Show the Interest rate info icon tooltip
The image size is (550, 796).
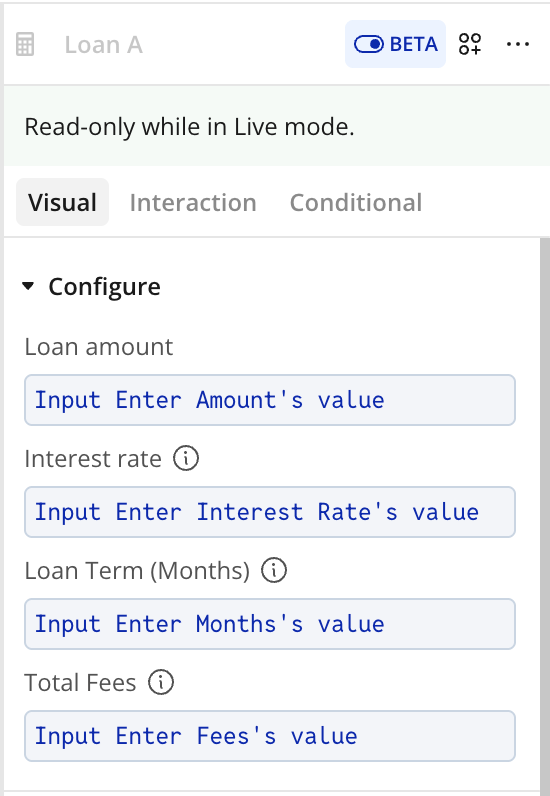click(186, 458)
